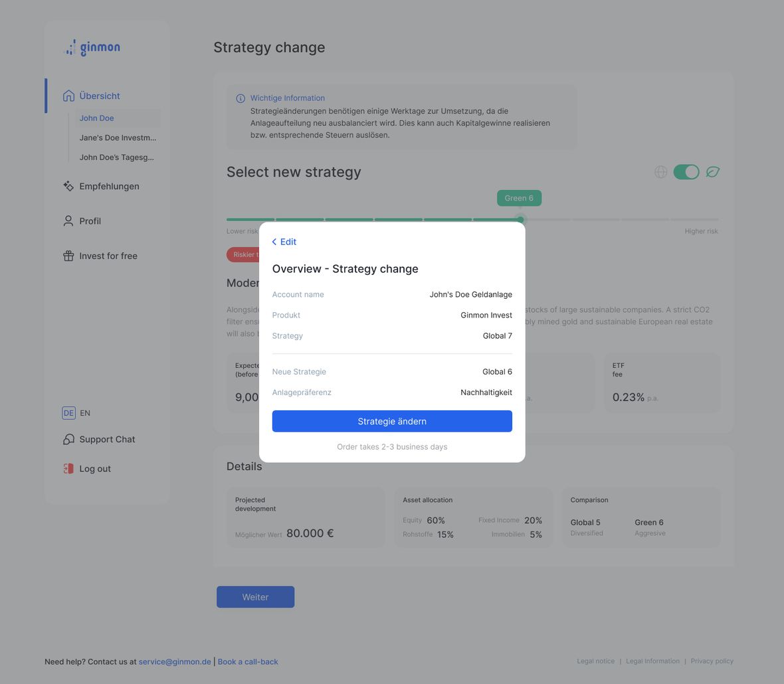This screenshot has width=784, height=684.
Task: Click the Strategy change page title
Action: 269,47
